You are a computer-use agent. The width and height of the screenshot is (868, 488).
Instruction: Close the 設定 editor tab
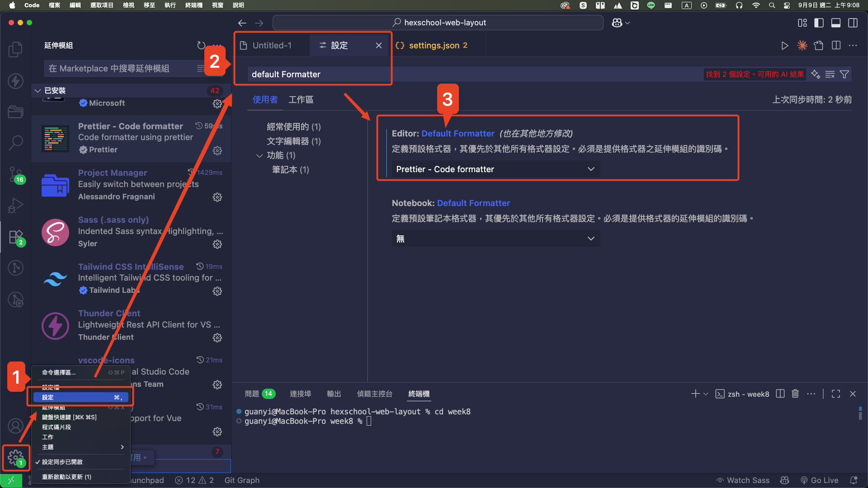379,45
